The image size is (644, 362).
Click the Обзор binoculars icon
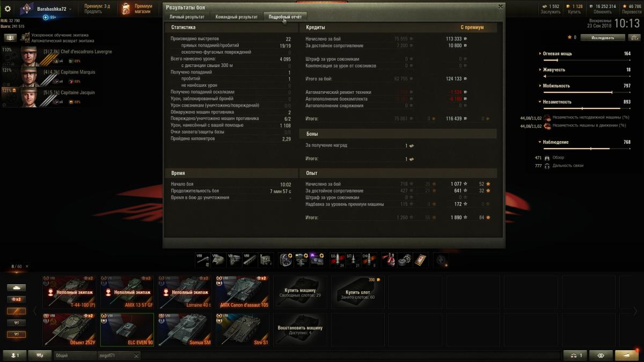click(547, 158)
